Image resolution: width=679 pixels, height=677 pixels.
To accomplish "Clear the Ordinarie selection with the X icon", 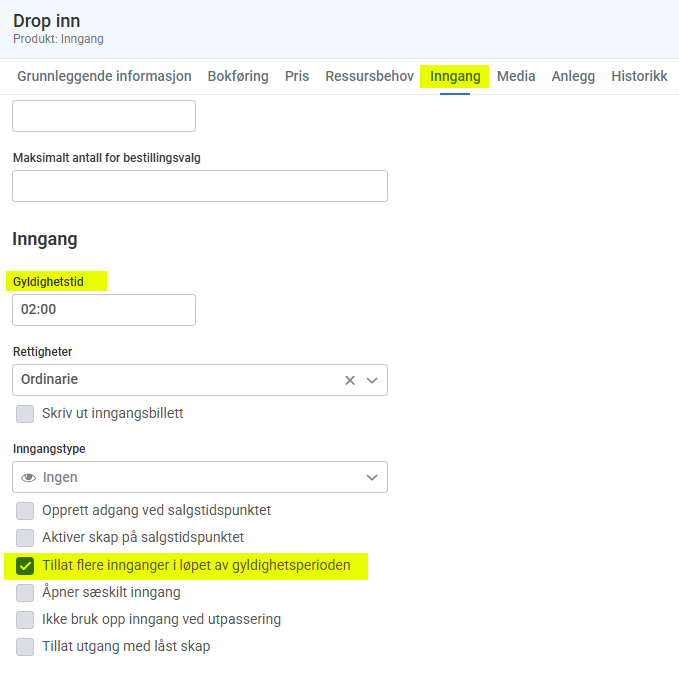I will (350, 380).
